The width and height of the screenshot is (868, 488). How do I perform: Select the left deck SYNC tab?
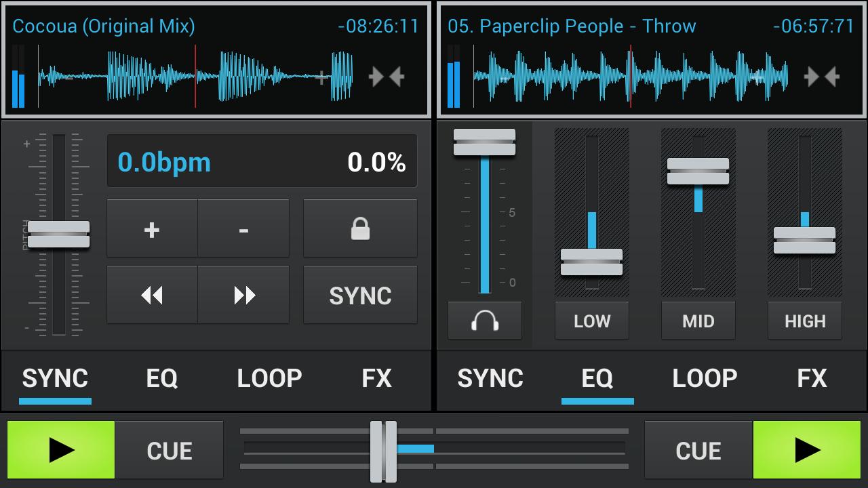55,378
